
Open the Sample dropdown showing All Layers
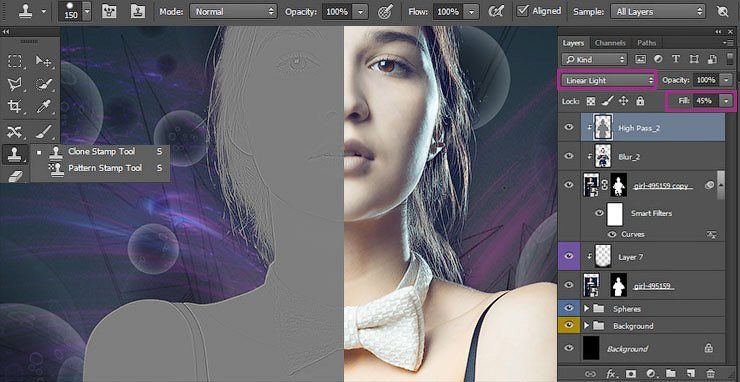tap(658, 12)
